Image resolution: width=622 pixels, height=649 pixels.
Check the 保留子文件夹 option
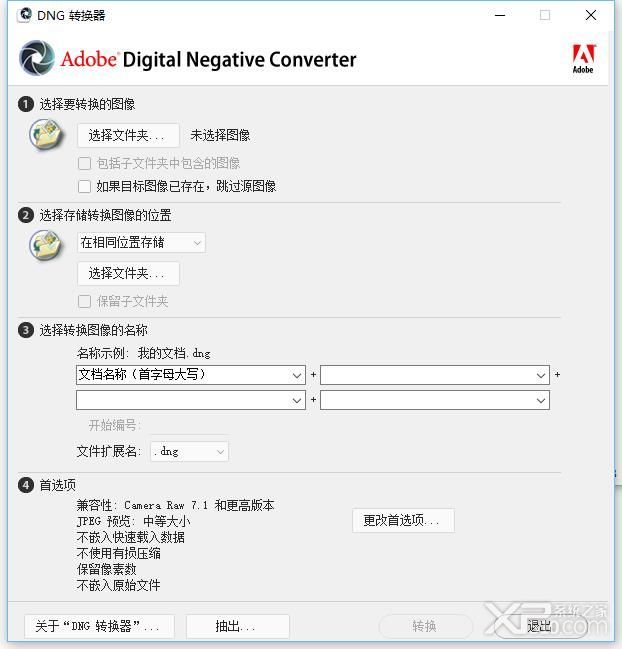[x=84, y=301]
